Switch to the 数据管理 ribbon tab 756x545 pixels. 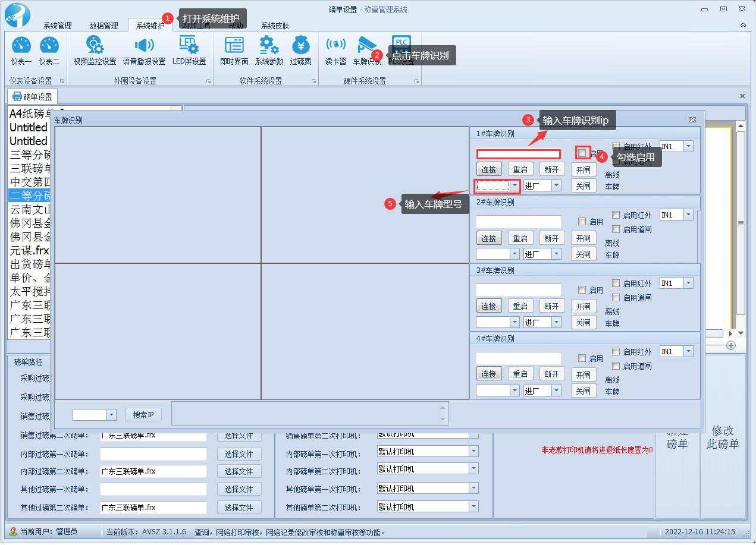click(103, 26)
